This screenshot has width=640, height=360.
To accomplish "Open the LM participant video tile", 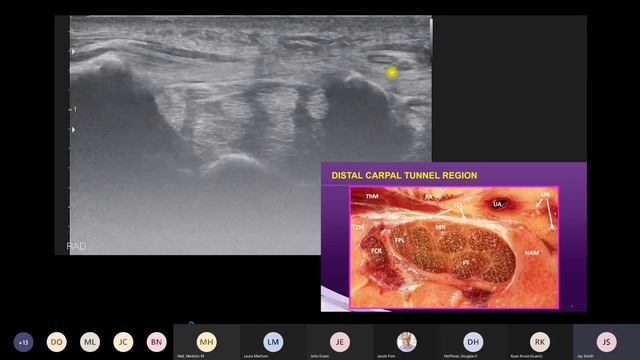I will (273, 342).
